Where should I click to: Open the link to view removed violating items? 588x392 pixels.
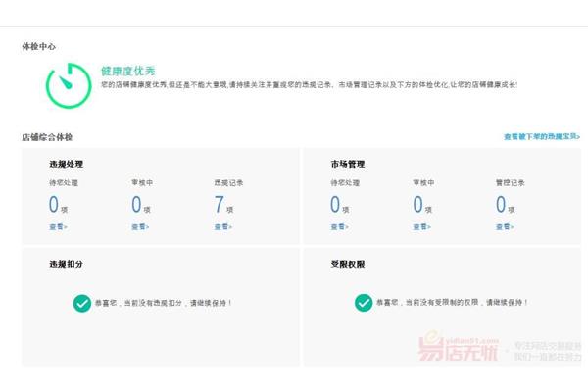pyautogui.click(x=542, y=137)
